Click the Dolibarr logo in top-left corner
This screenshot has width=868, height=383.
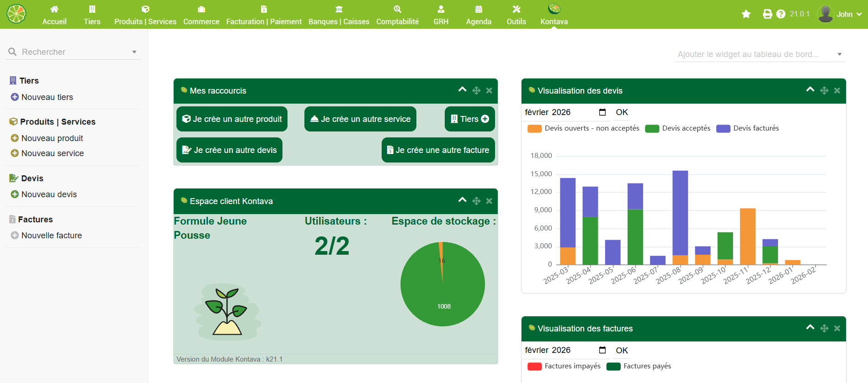click(16, 14)
